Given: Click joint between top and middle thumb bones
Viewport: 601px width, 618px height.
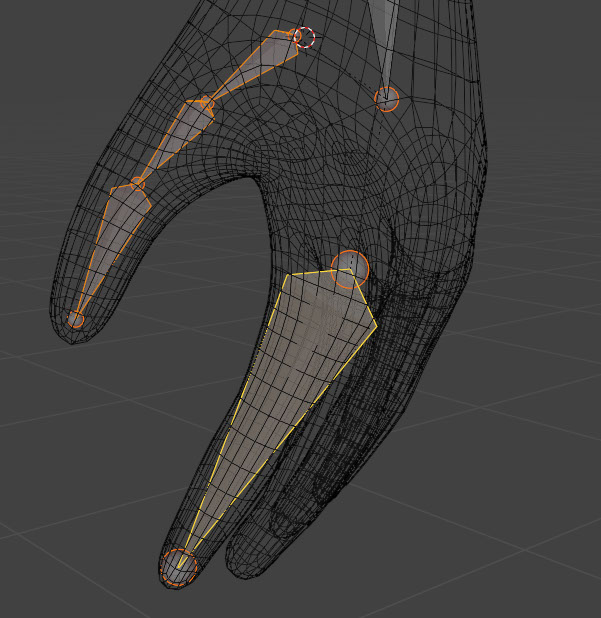Looking at the screenshot, I should 205,102.
